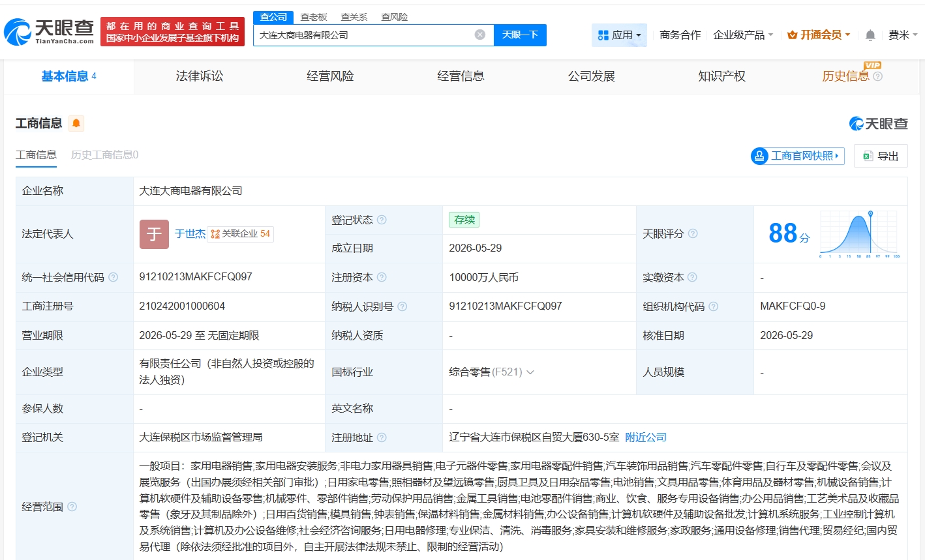
Task: Open legal representative 于世杰 link
Action: (190, 234)
